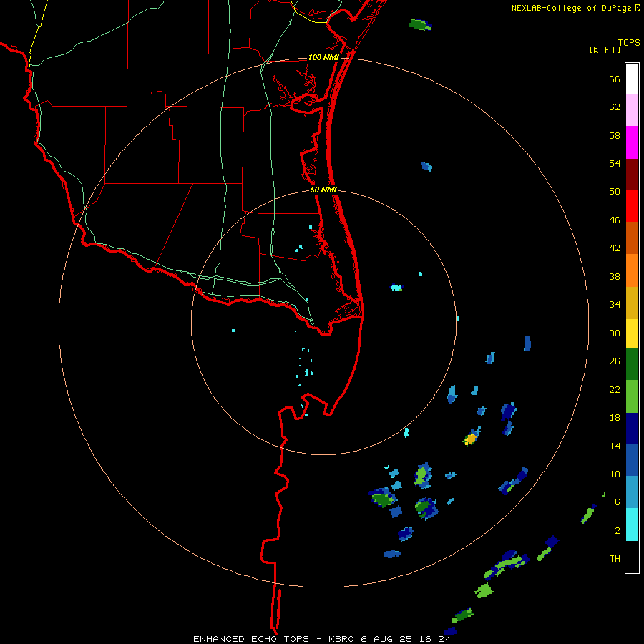Click the 66 value on the legend
The width and height of the screenshot is (644, 644).
point(615,79)
